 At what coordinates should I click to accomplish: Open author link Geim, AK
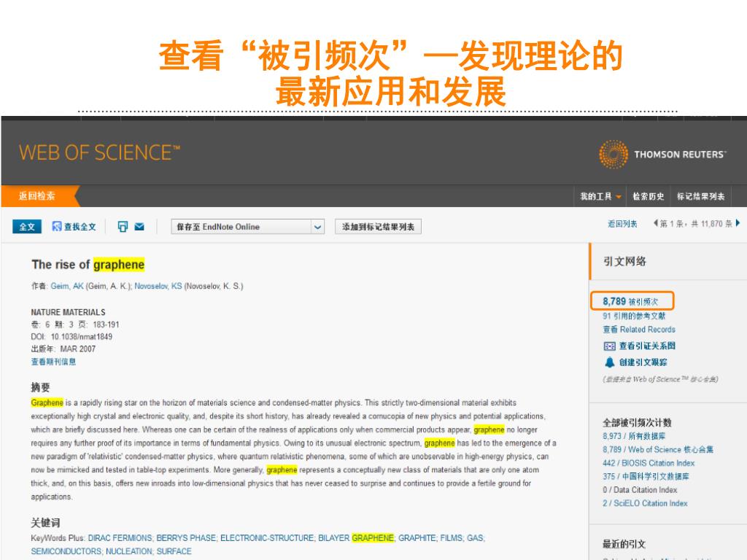pyautogui.click(x=67, y=286)
